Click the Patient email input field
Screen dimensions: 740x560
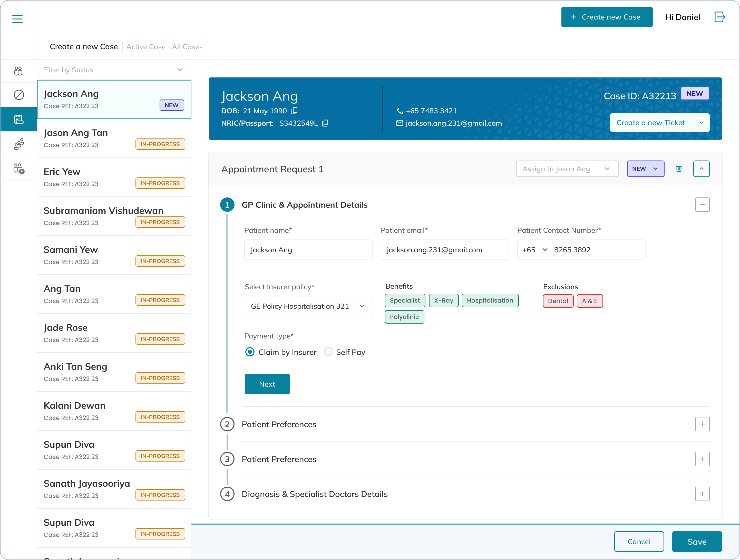click(445, 250)
